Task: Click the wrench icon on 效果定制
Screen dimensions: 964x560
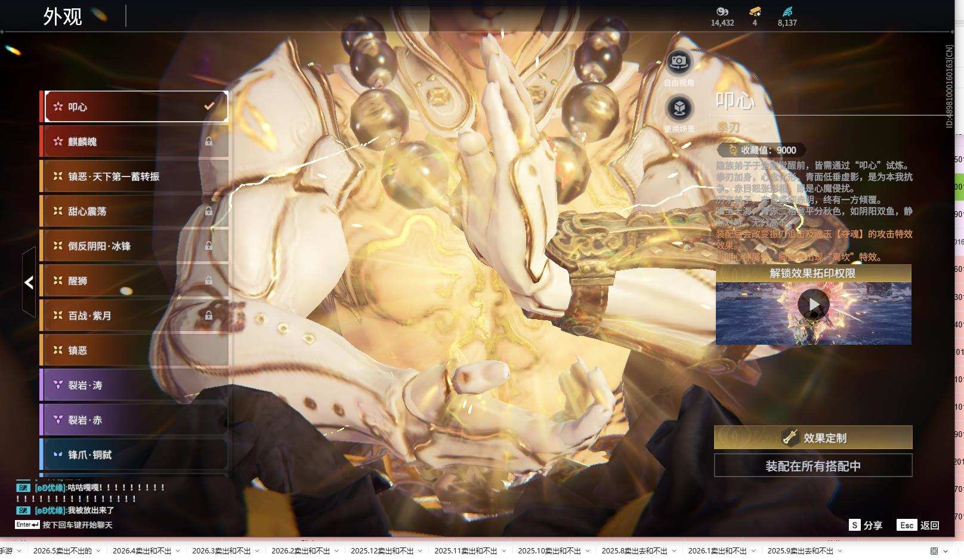Action: click(x=790, y=437)
